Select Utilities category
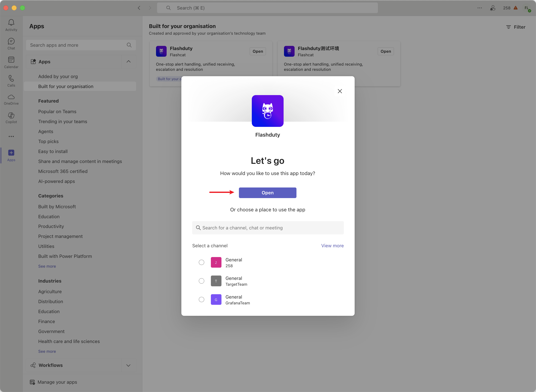 tap(46, 246)
